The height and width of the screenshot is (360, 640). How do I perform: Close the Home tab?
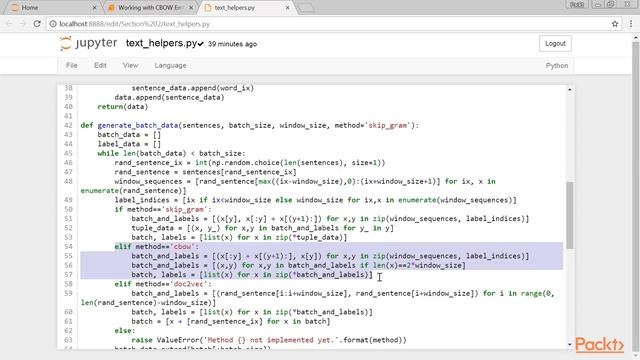pos(94,7)
